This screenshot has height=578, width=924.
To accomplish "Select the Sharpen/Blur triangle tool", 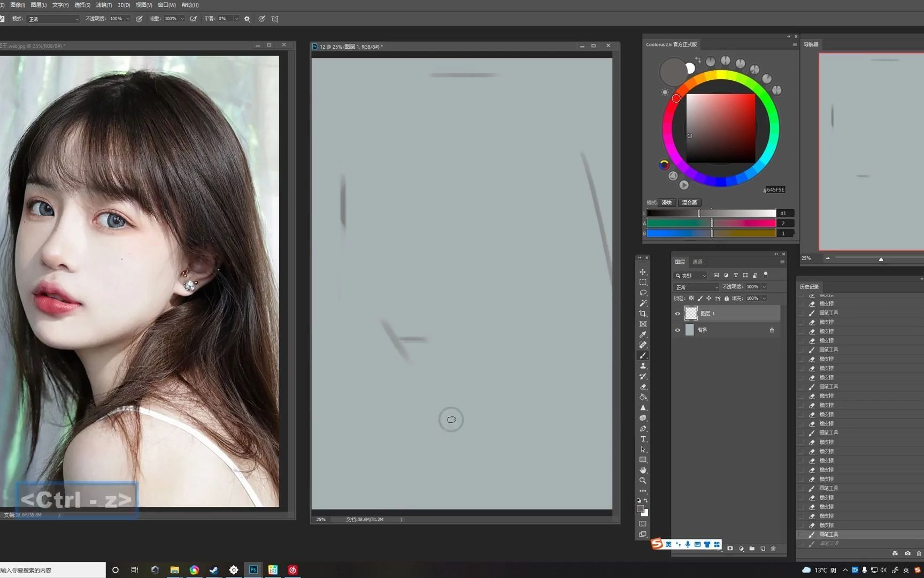I will [x=643, y=407].
